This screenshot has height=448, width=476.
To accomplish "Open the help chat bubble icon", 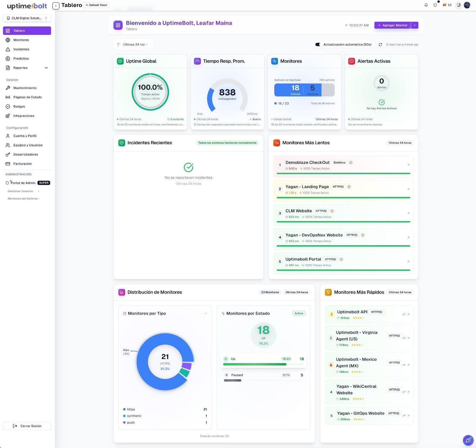I will click(468, 440).
